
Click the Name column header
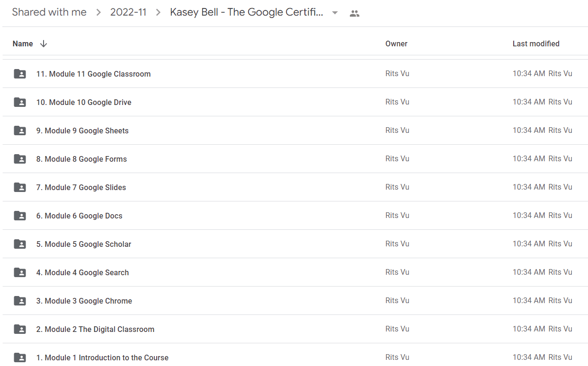pyautogui.click(x=23, y=44)
